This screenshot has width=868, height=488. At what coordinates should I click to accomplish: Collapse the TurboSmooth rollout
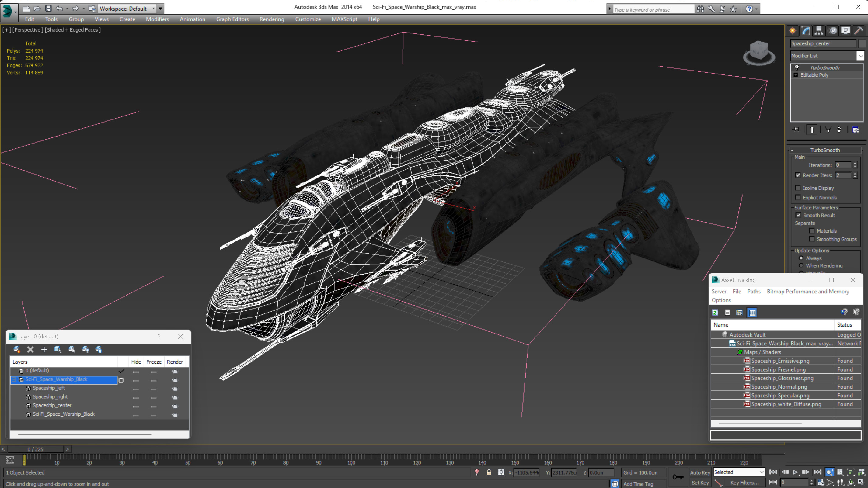pyautogui.click(x=792, y=150)
